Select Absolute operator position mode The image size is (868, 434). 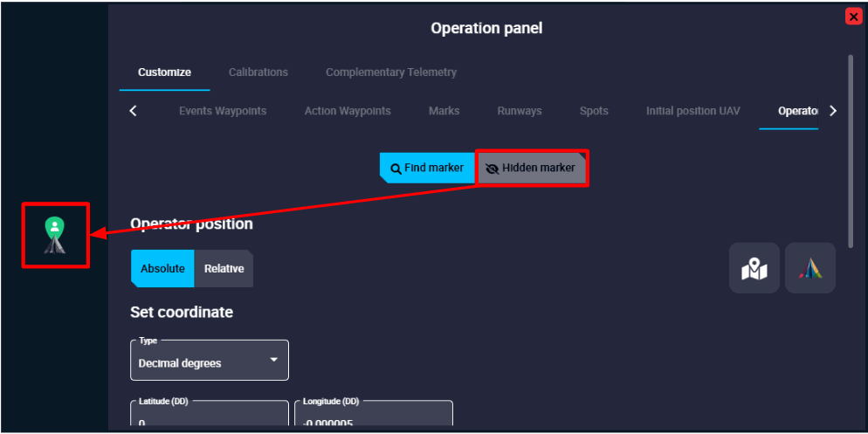click(x=162, y=269)
